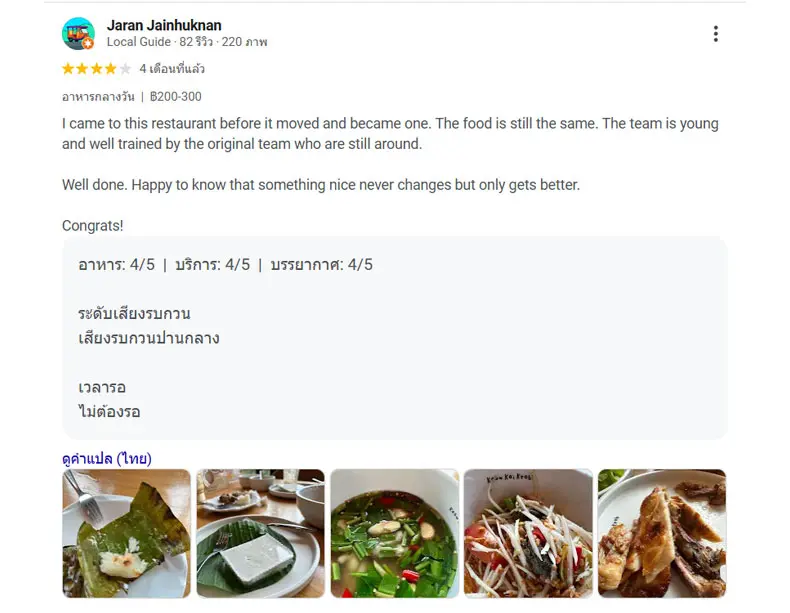Click the fifth grey rating star
Image resolution: width=790 pixels, height=613 pixels.
click(125, 69)
